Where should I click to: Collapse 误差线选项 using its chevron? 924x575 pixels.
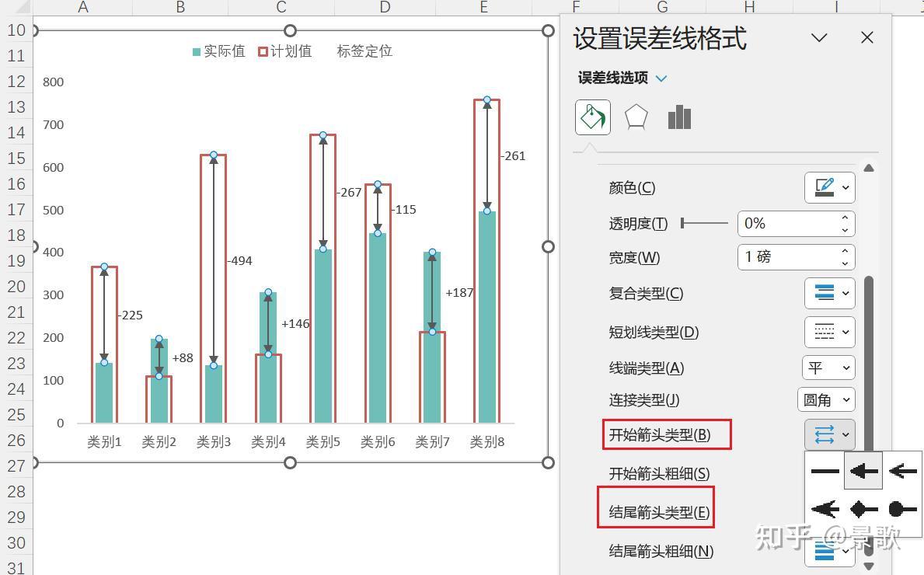click(661, 78)
